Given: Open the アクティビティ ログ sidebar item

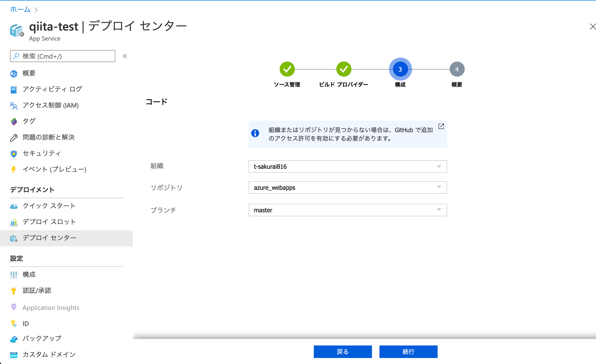Looking at the screenshot, I should point(52,89).
